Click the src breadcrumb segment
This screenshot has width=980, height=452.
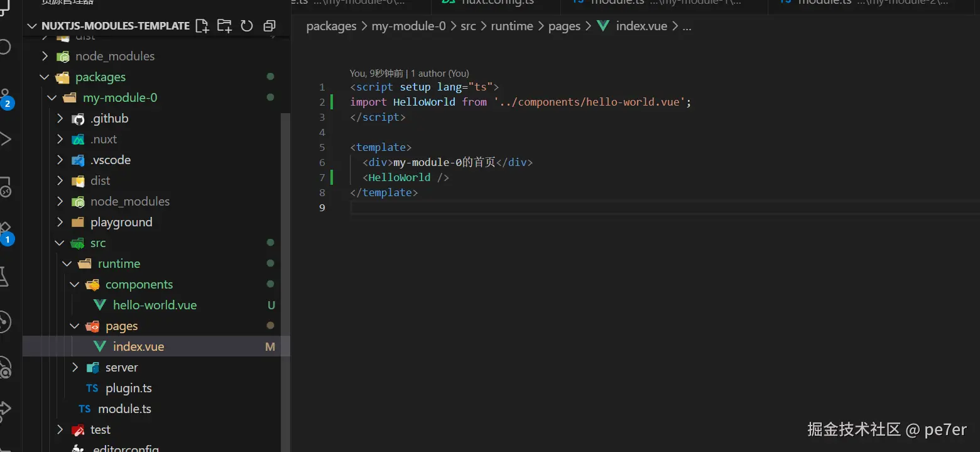468,26
